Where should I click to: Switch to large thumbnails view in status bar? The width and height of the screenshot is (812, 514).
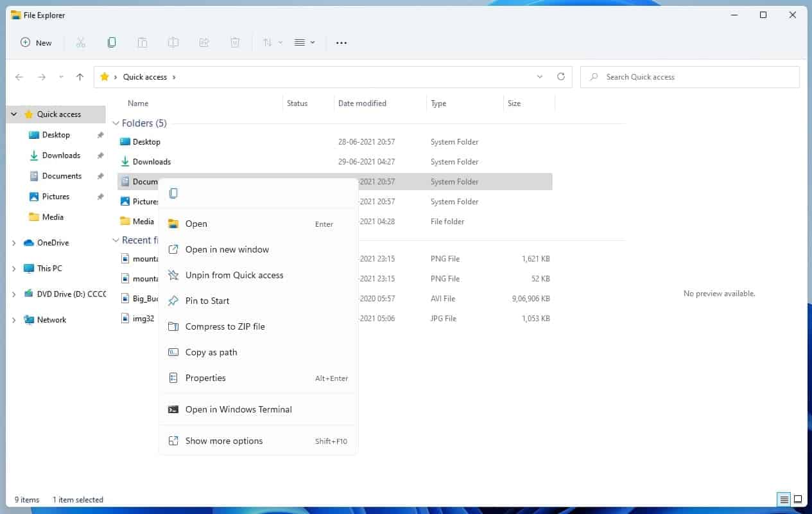(x=798, y=499)
